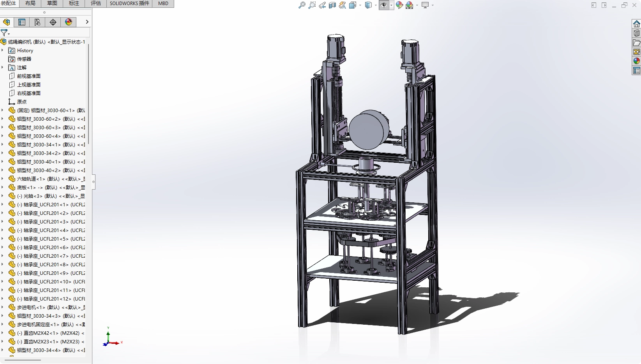Viewport: 641px width, 364px height.
Task: Open the Display Style dropdown arrow
Action: (x=376, y=5)
